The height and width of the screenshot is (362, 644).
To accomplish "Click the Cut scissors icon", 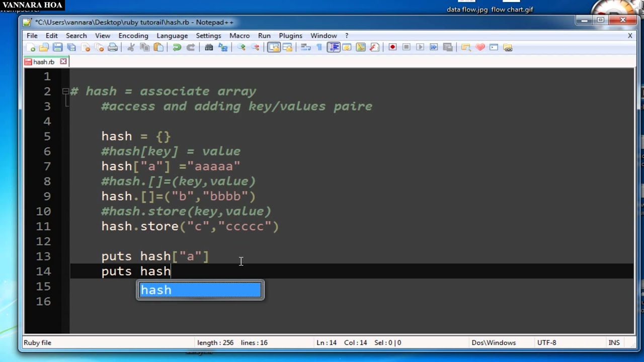I will click(131, 47).
